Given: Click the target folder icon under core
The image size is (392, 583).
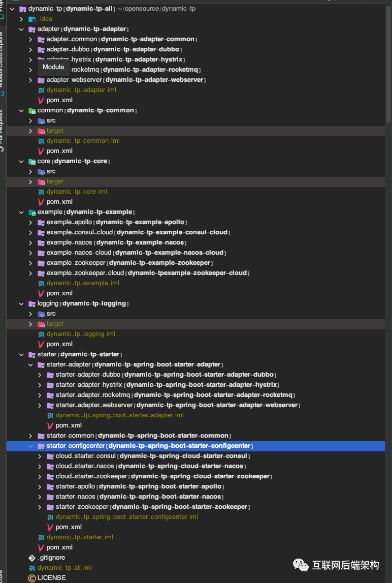Looking at the screenshot, I should [41, 181].
